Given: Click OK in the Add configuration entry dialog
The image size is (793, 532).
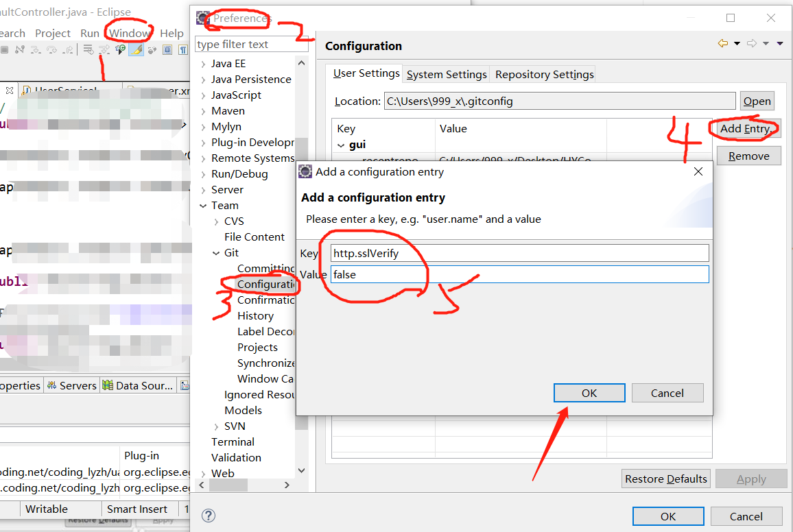Looking at the screenshot, I should pos(589,392).
